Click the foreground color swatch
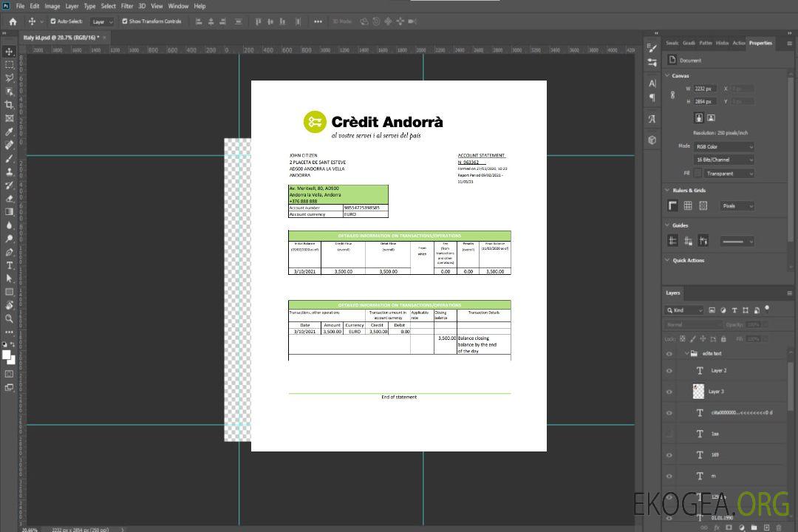 [x=7, y=355]
